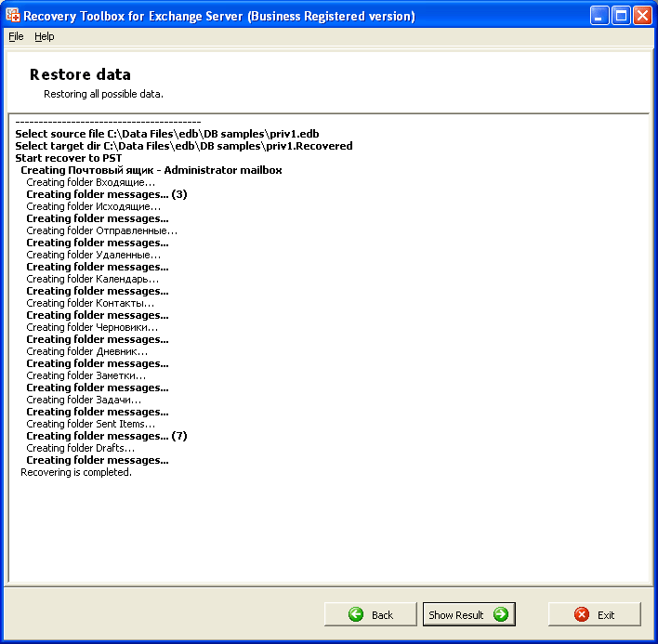
Task: Click the Show Result button
Action: tap(468, 614)
